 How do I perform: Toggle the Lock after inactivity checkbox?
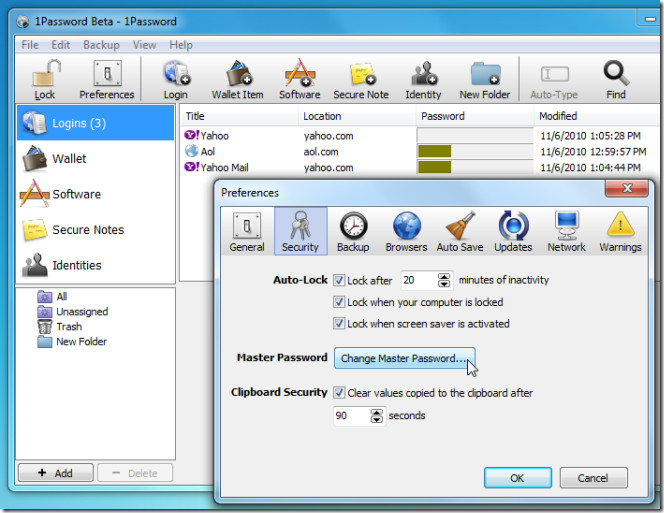pos(339,280)
